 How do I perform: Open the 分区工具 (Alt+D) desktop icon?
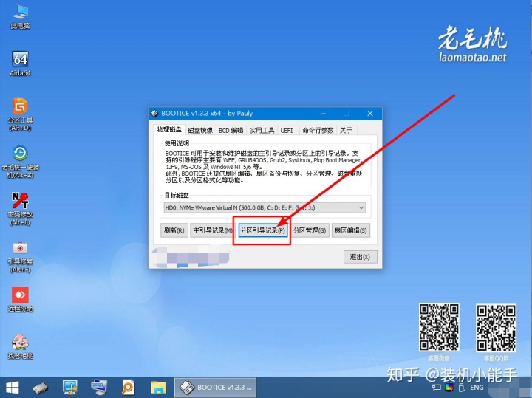(x=20, y=114)
